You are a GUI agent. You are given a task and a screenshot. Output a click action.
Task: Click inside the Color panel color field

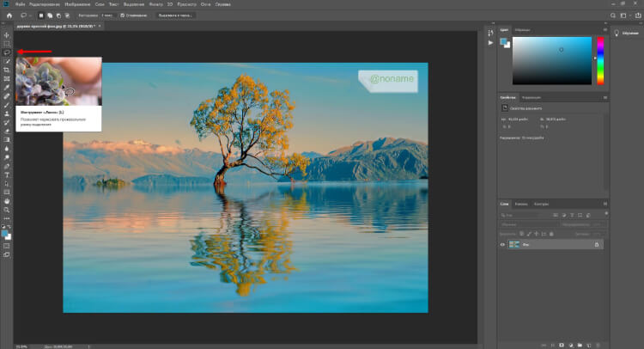pos(552,61)
